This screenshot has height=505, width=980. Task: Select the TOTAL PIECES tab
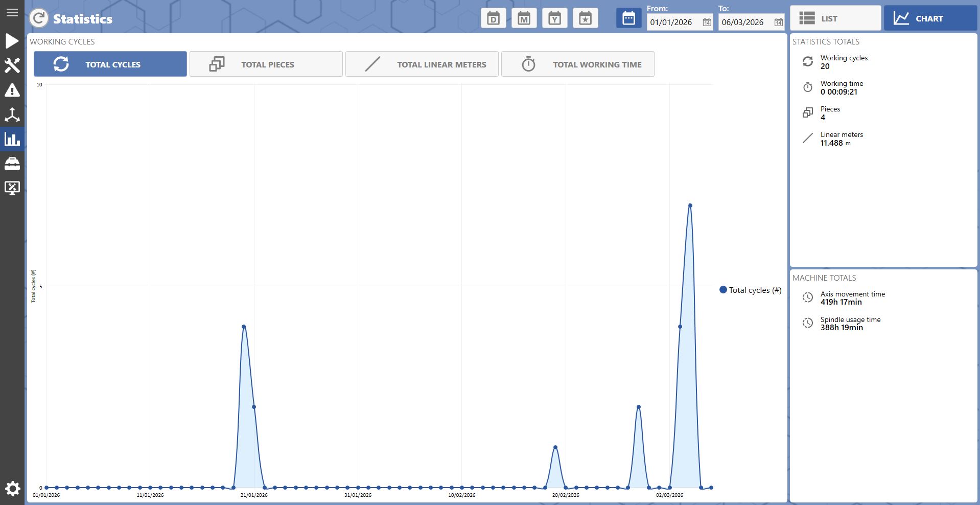(266, 64)
